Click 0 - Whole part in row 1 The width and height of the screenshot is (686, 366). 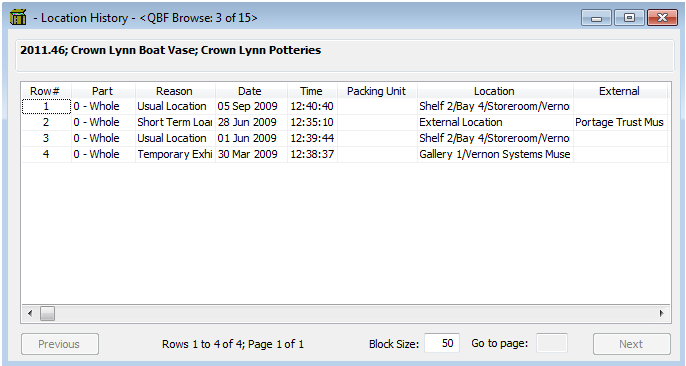coord(103,106)
